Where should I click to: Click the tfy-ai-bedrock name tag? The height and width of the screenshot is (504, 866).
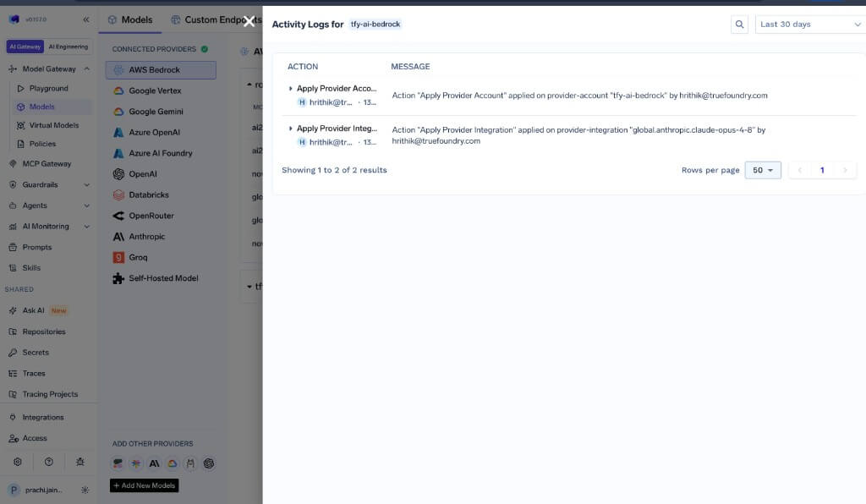pyautogui.click(x=375, y=25)
